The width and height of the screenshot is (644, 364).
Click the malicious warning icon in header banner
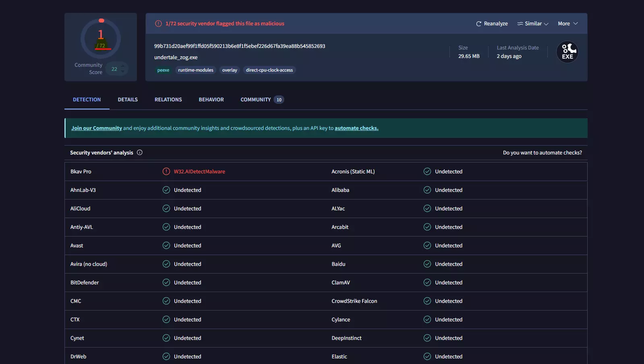click(159, 24)
